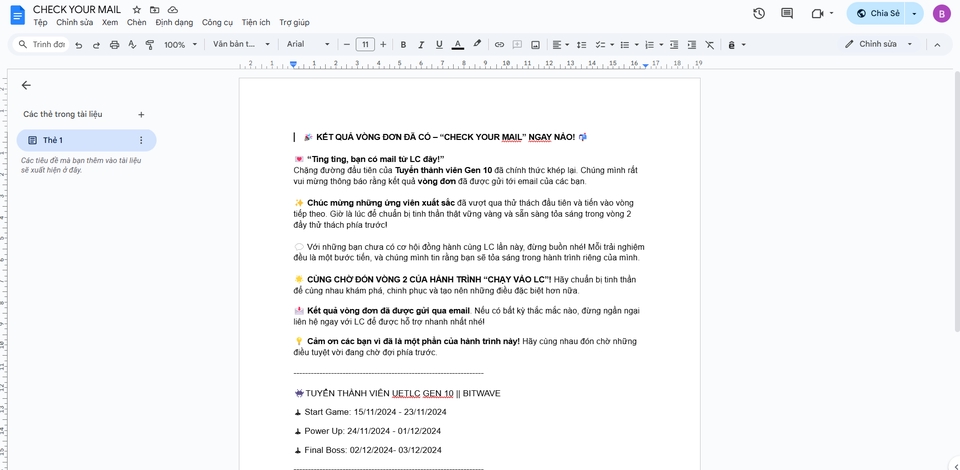Run spelling and grammar check

coord(132,45)
